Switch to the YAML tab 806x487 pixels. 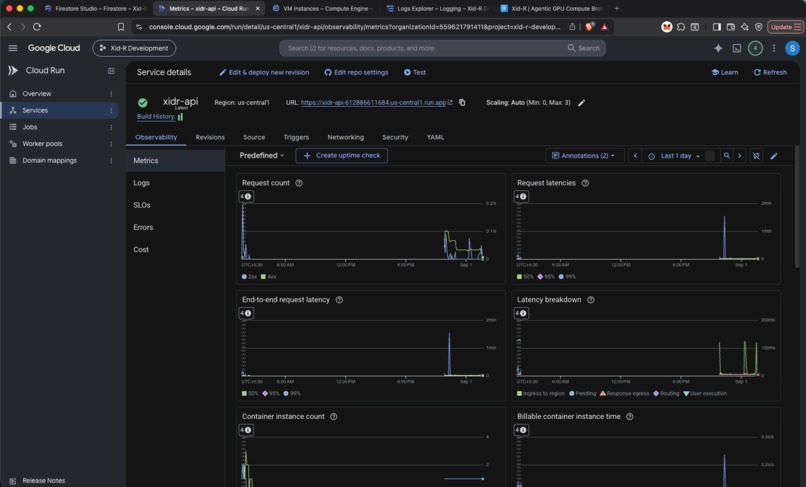(435, 137)
